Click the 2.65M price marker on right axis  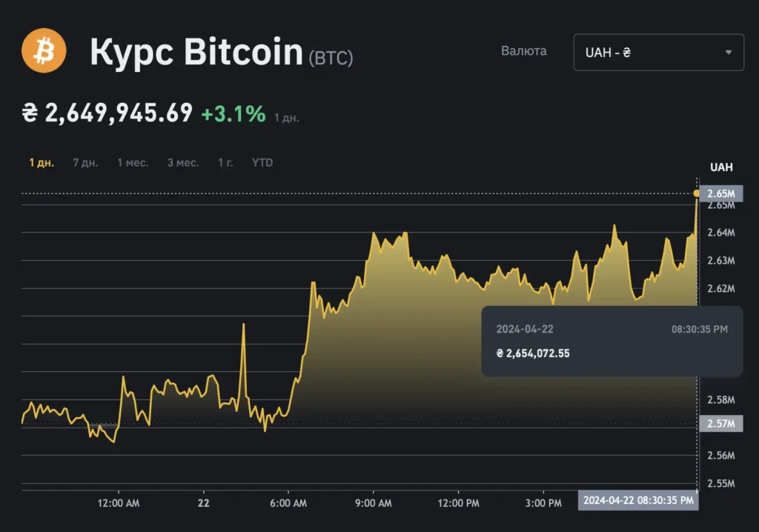720,193
